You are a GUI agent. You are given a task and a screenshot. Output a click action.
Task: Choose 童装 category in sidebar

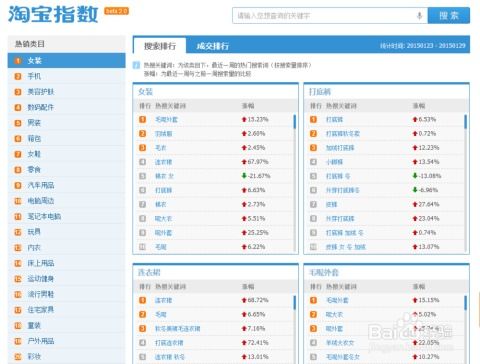pyautogui.click(x=67, y=325)
